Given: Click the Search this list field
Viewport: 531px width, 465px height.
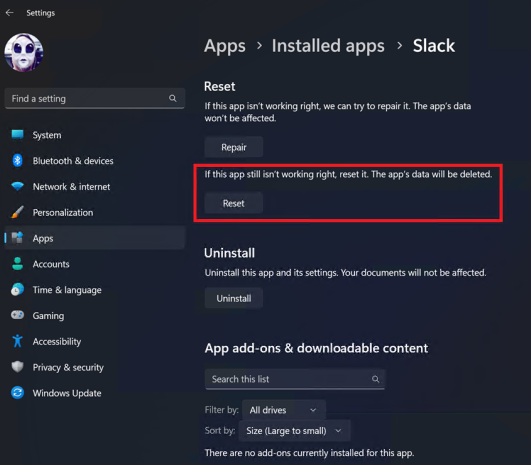Looking at the screenshot, I should point(295,379).
